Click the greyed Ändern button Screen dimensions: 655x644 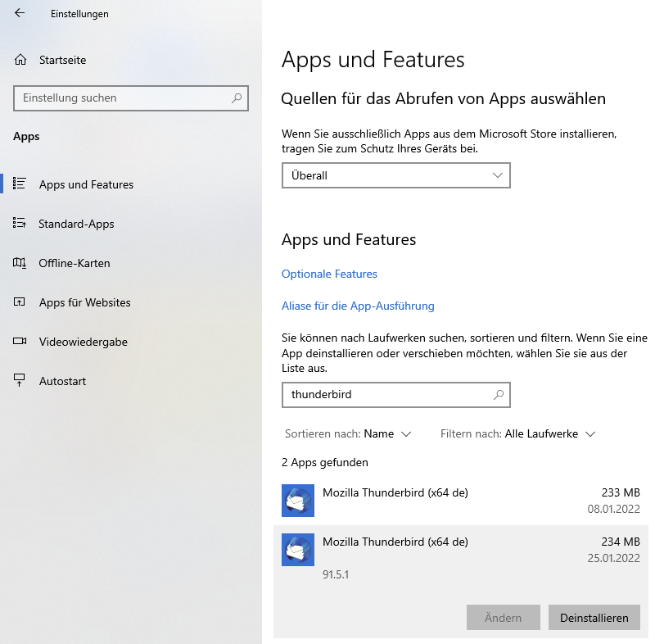tap(503, 617)
